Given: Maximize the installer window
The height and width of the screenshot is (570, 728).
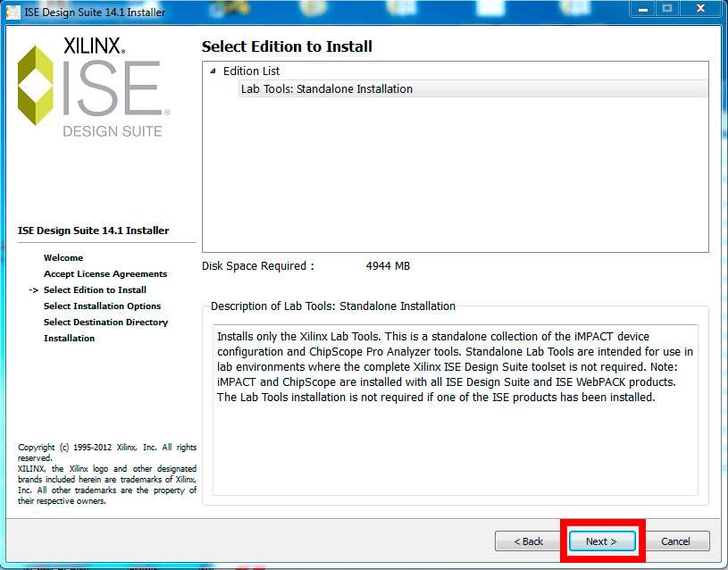Looking at the screenshot, I should coord(666,9).
